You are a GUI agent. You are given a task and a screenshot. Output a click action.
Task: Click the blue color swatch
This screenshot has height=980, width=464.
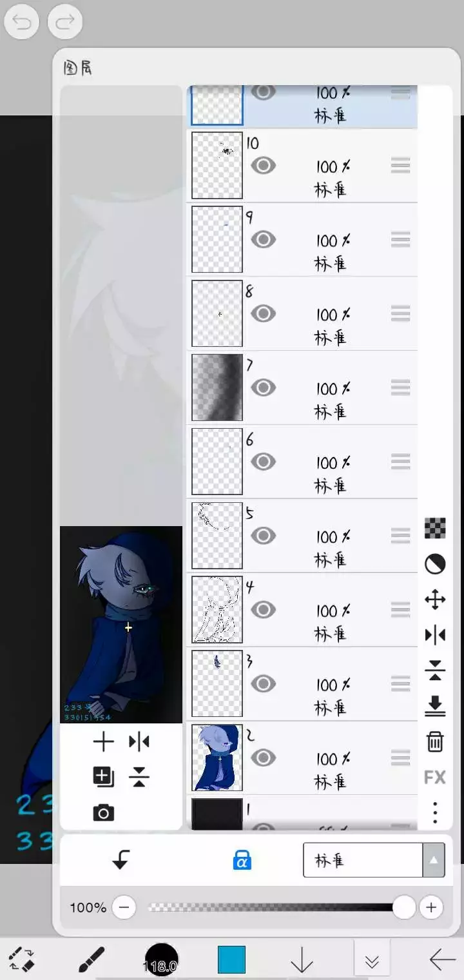coord(231,959)
